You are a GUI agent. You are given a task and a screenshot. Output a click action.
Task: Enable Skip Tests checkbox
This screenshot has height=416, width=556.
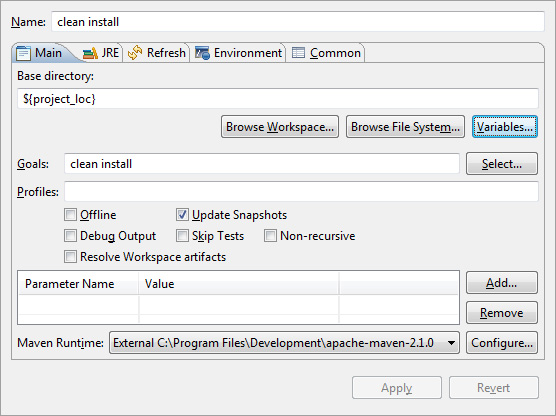point(182,235)
